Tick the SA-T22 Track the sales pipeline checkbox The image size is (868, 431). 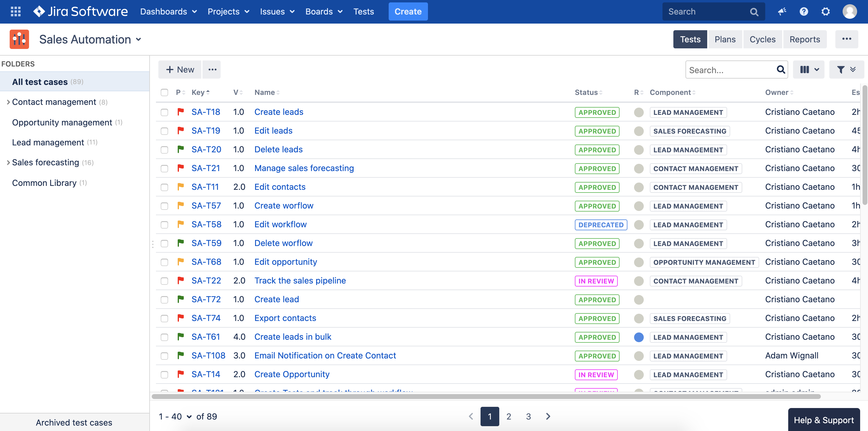[164, 281]
